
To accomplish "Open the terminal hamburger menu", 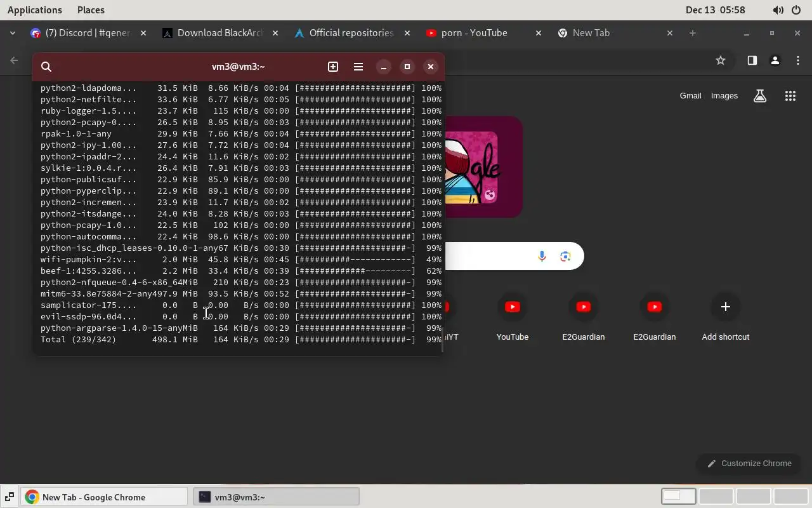I will coord(358,67).
